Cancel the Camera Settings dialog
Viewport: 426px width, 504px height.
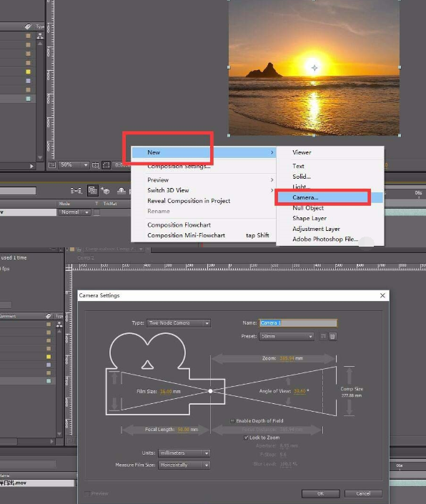[363, 493]
